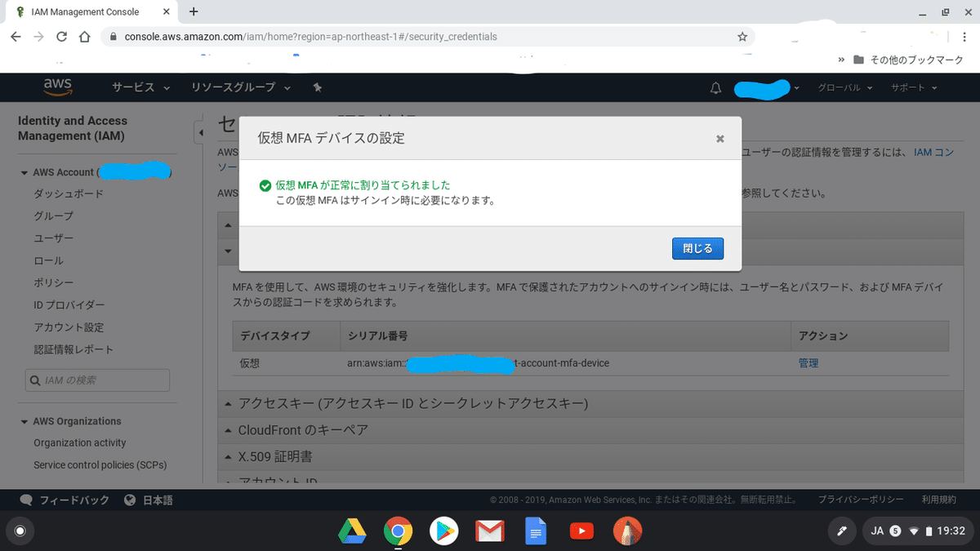Change language via 日本語

[x=149, y=500]
